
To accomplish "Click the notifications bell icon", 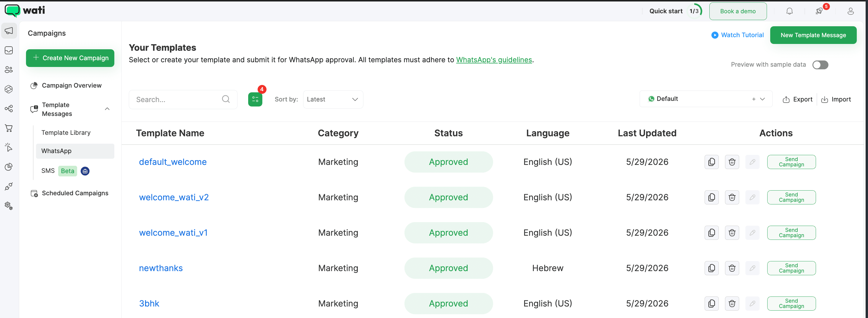I will tap(789, 12).
